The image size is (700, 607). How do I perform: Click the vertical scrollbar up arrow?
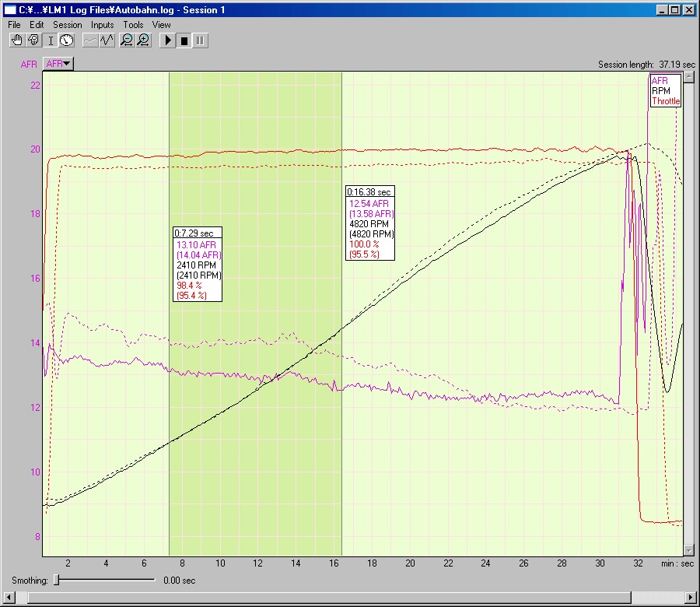click(689, 77)
